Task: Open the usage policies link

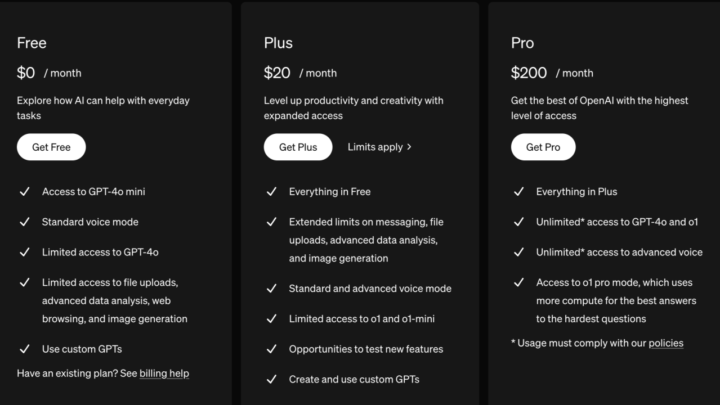Action: tap(666, 343)
